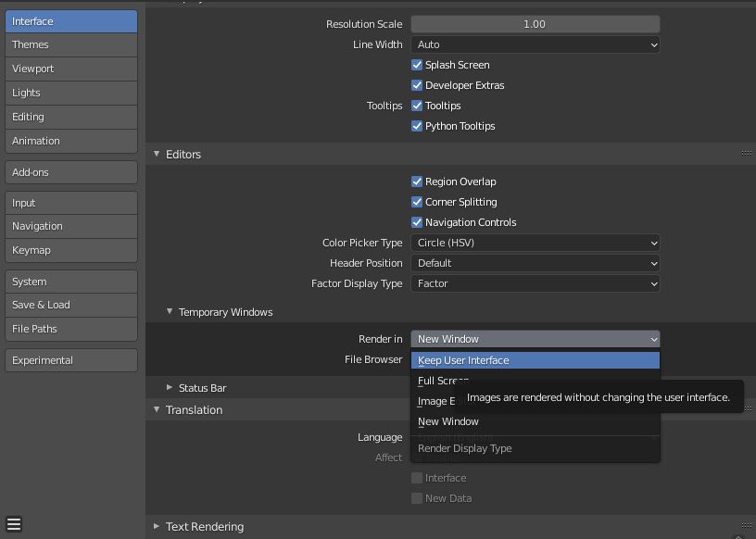Open the Line Width dropdown
Image resolution: width=756 pixels, height=539 pixels.
535,44
